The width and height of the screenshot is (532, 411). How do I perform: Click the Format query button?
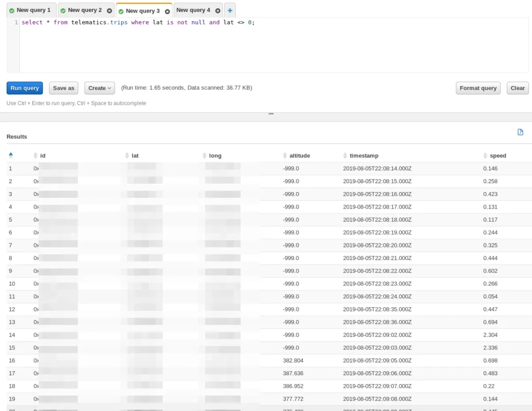coord(478,88)
